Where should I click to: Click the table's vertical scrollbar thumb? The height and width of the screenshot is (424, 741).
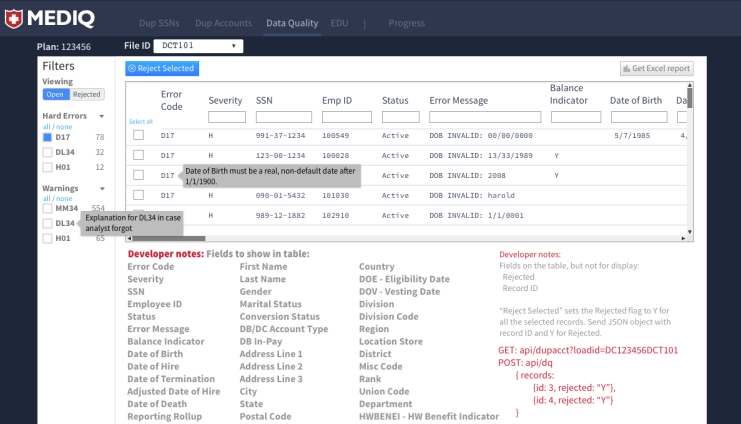click(690, 98)
